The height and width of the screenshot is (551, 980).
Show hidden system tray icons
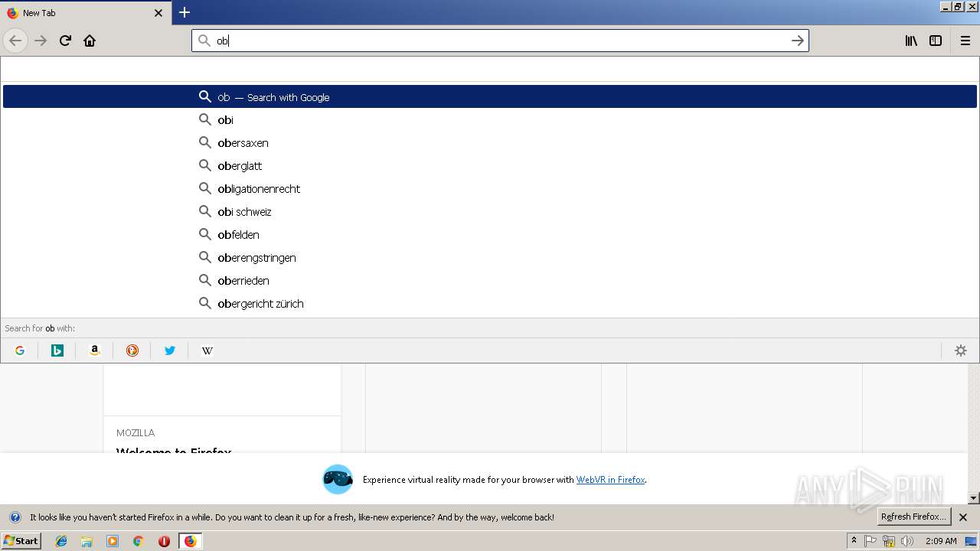pos(854,541)
